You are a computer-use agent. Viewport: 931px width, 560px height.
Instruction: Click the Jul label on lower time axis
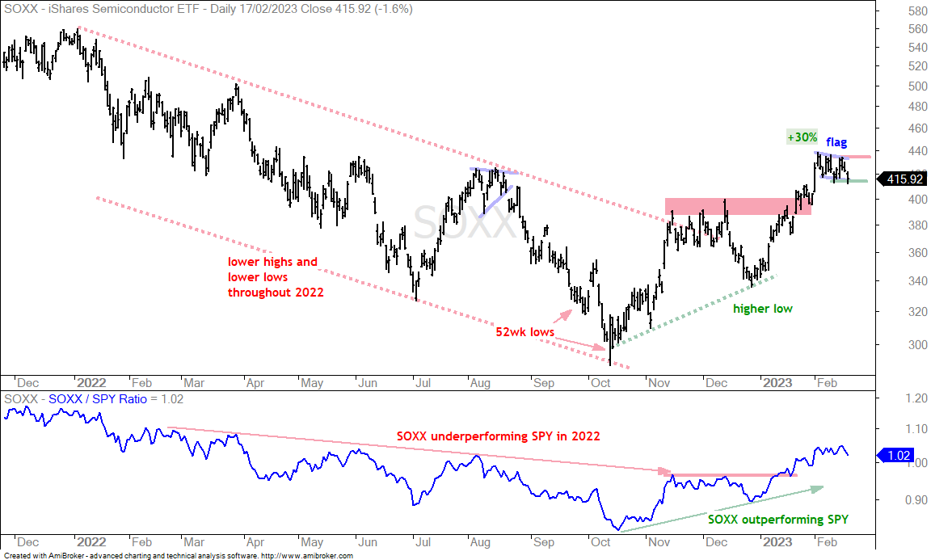(x=423, y=542)
